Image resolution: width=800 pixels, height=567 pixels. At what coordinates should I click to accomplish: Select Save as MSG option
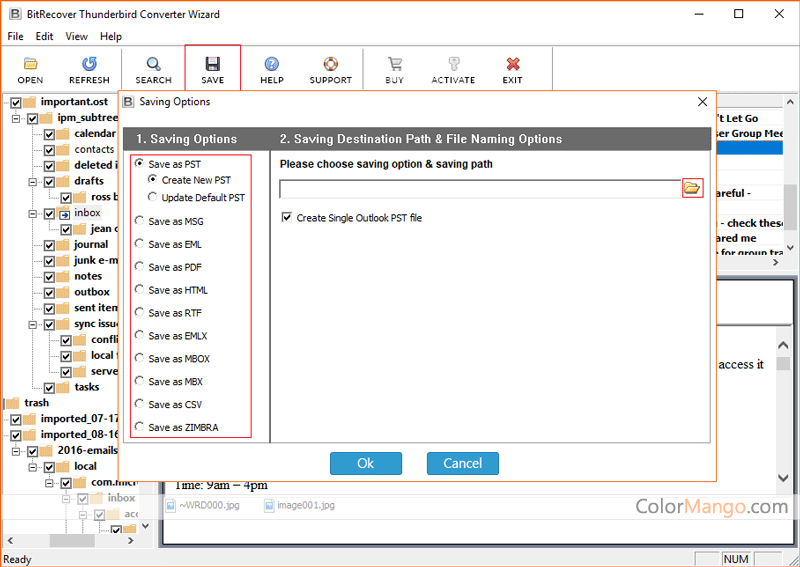click(139, 221)
